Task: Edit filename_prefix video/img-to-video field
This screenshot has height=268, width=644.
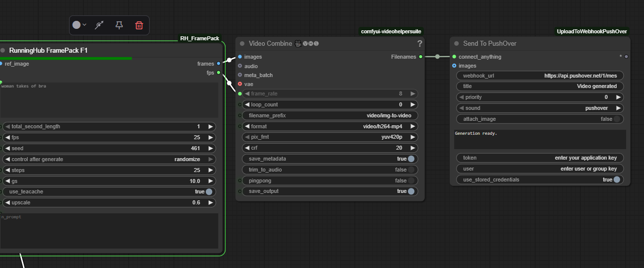Action: pyautogui.click(x=330, y=115)
